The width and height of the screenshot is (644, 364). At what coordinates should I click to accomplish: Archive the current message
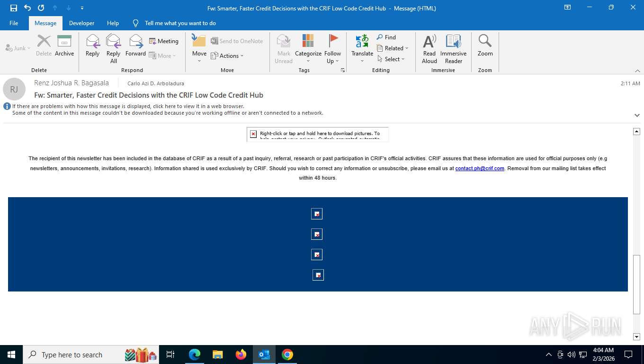click(64, 46)
